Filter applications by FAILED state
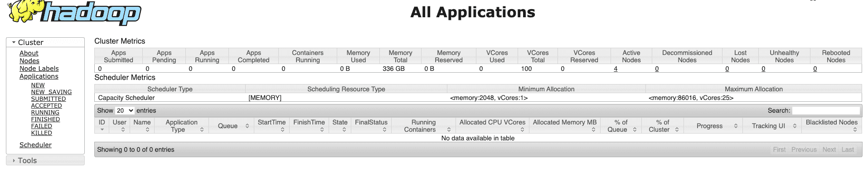The height and width of the screenshot is (174, 868). (41, 126)
